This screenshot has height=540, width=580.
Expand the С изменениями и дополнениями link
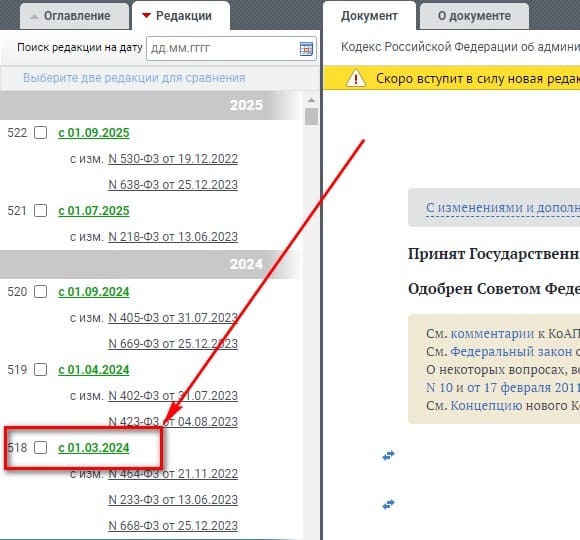point(503,208)
